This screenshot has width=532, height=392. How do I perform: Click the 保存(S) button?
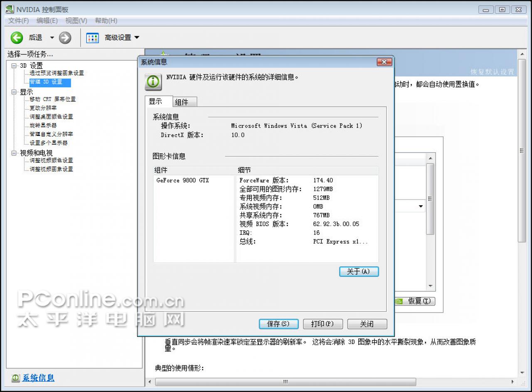pos(278,324)
